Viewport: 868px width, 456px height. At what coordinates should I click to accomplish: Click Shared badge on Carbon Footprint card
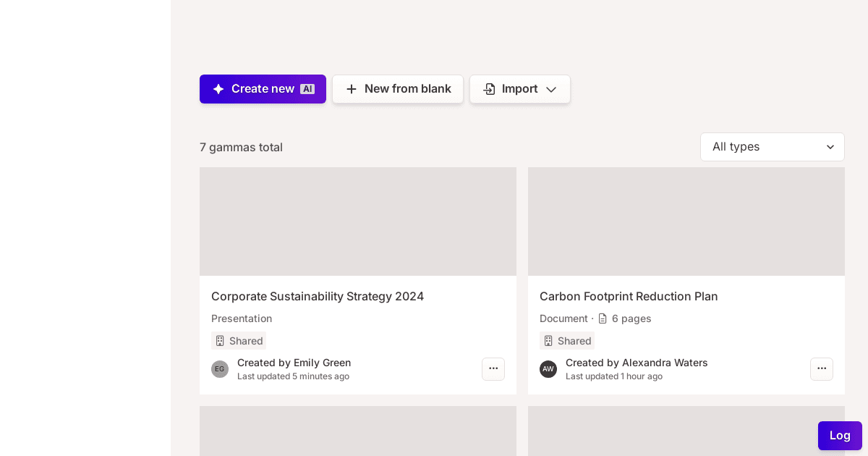click(567, 341)
